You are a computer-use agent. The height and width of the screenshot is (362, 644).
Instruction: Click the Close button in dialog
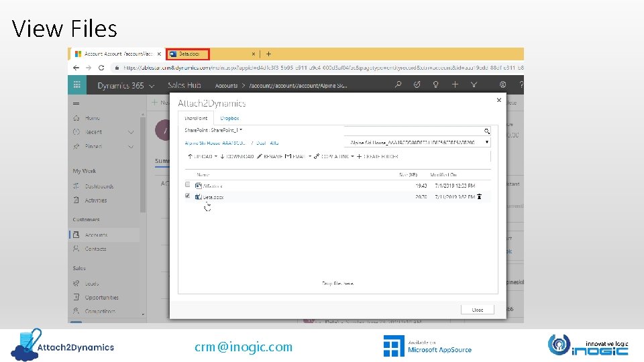tap(477, 310)
